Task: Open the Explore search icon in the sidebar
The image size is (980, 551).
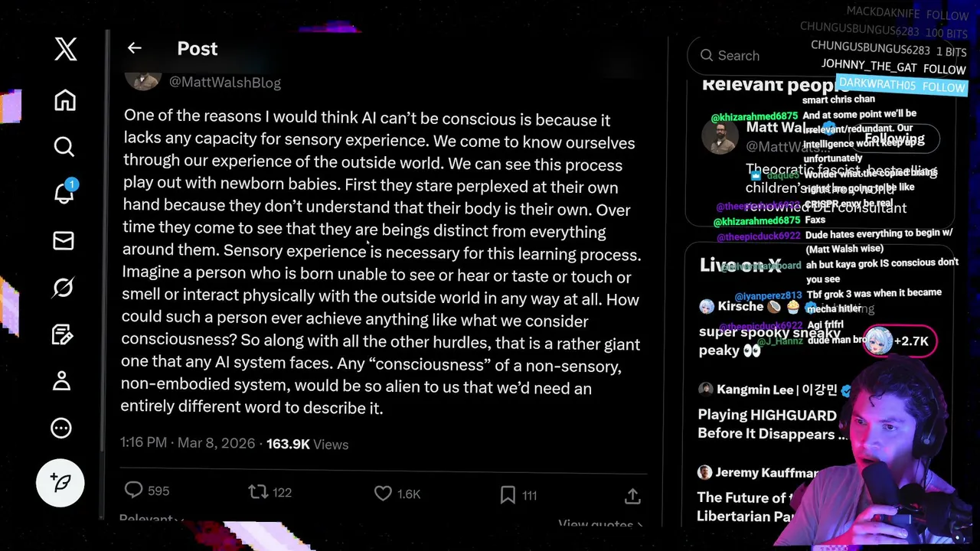Action: pyautogui.click(x=64, y=146)
